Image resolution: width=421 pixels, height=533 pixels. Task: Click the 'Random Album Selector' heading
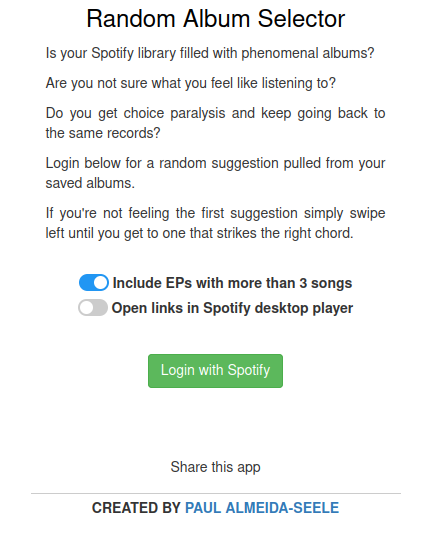pyautogui.click(x=216, y=18)
